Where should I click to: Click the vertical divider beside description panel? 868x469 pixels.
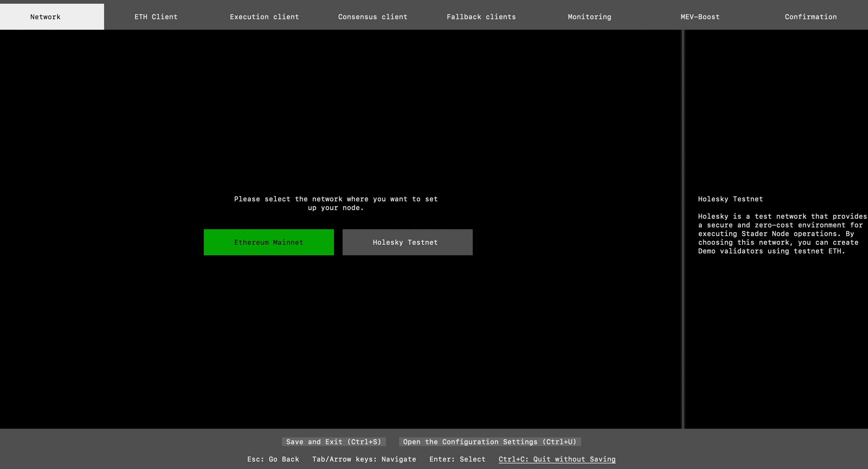click(683, 229)
